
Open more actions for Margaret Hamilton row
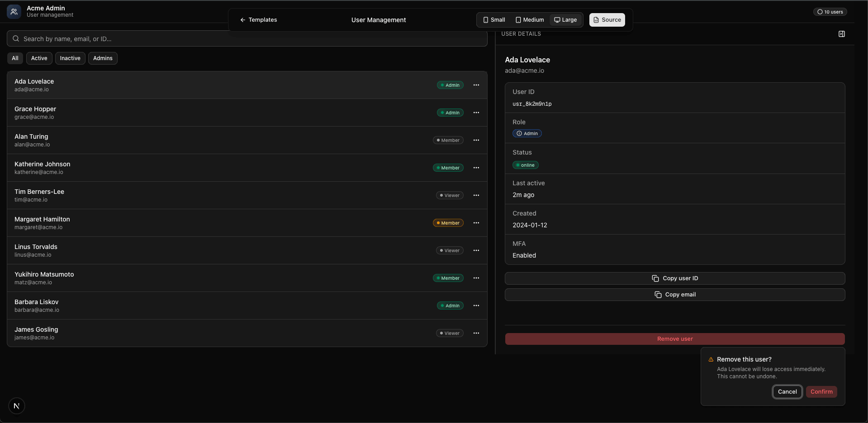pyautogui.click(x=476, y=223)
